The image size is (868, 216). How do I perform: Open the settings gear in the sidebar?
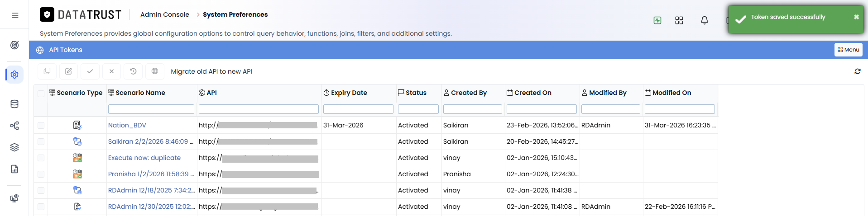click(14, 75)
